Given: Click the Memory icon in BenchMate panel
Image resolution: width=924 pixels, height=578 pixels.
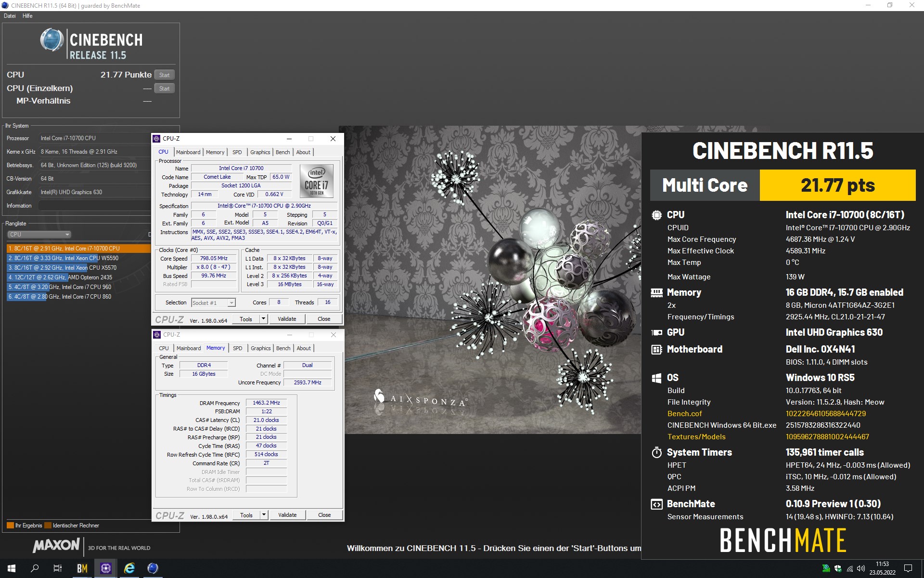Looking at the screenshot, I should 656,292.
